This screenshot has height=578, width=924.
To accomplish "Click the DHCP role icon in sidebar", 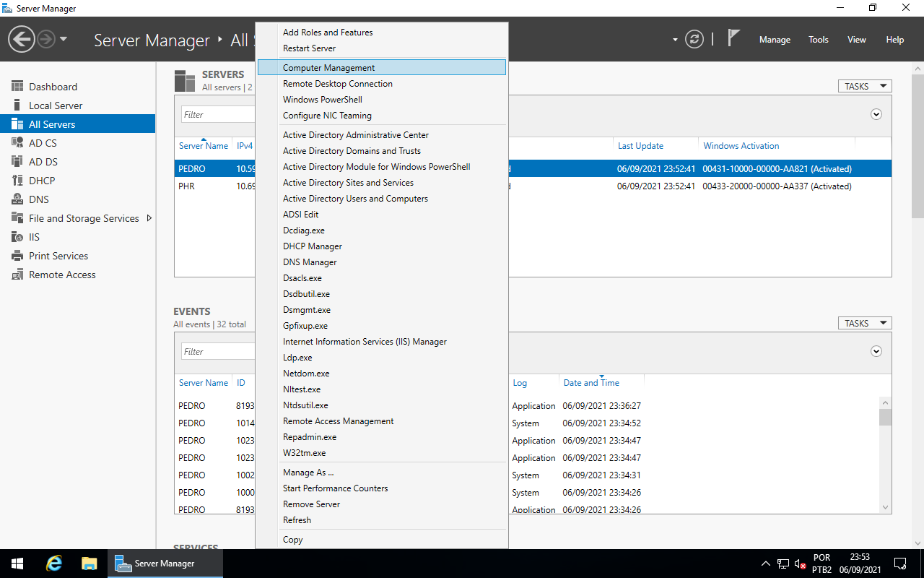I will point(17,181).
